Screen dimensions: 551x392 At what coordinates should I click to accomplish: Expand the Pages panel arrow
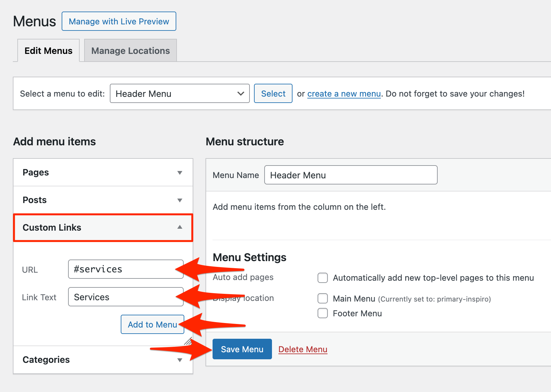pos(180,173)
